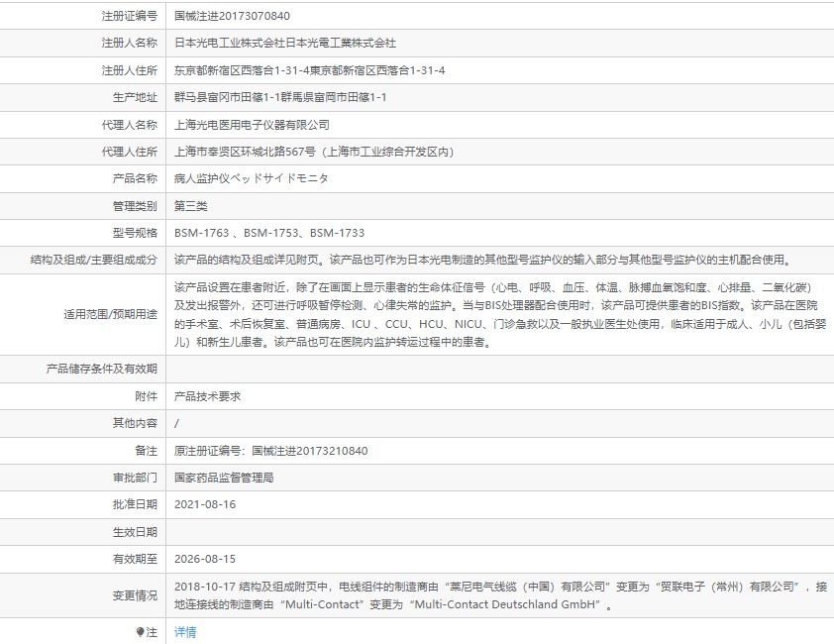
Task: Select registration number 国械注进20173070840
Action: (x=232, y=16)
